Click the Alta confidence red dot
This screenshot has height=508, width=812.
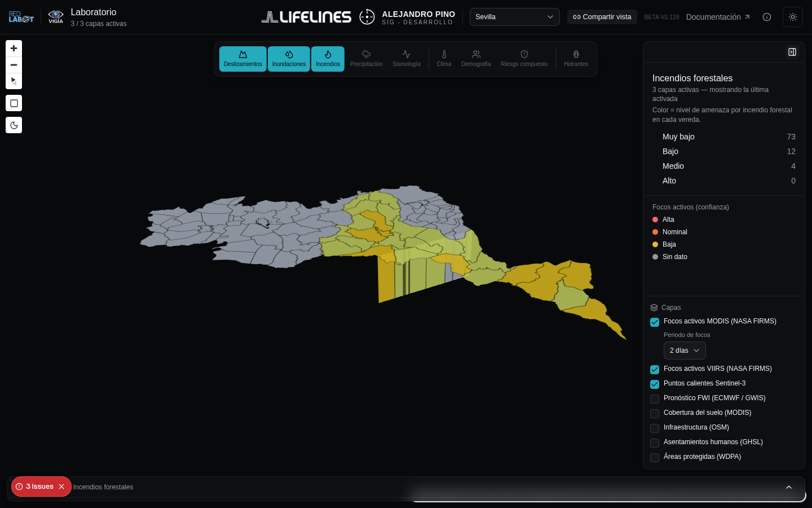655,220
